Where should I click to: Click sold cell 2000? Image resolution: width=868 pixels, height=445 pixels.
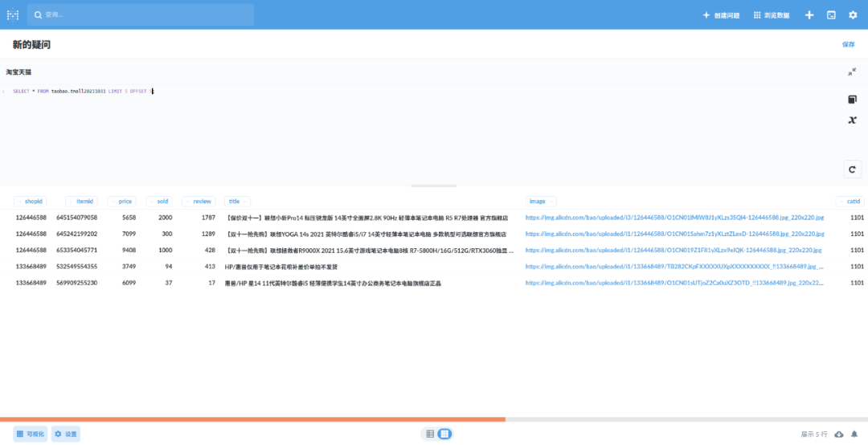point(165,218)
